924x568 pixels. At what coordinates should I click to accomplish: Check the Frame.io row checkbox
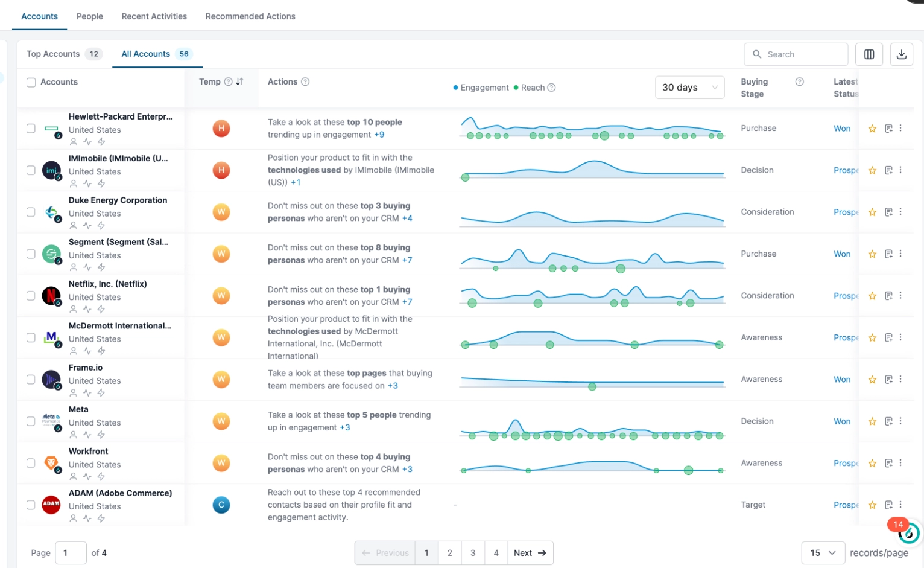(31, 380)
